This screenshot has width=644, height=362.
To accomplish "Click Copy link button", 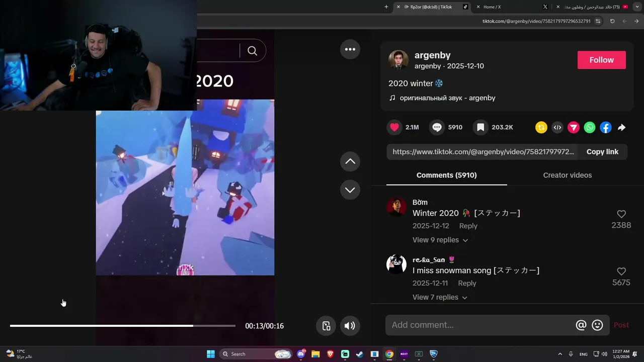I will click(x=602, y=152).
